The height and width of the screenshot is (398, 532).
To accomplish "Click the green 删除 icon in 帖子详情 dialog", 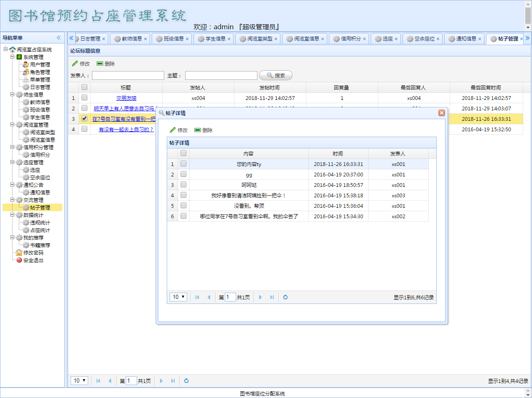I will pyautogui.click(x=198, y=130).
